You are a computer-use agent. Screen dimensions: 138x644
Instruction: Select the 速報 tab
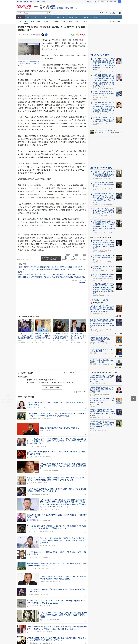28,17
